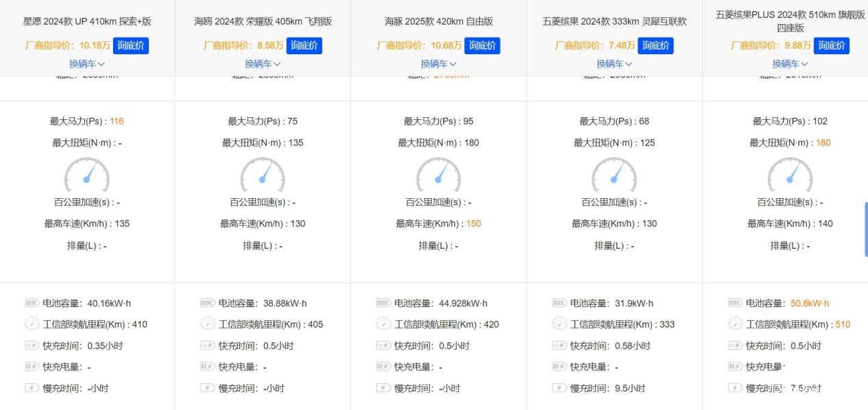Click battery icon beside 电池容量: 38.88kW·h
This screenshot has height=410, width=868.
click(208, 303)
